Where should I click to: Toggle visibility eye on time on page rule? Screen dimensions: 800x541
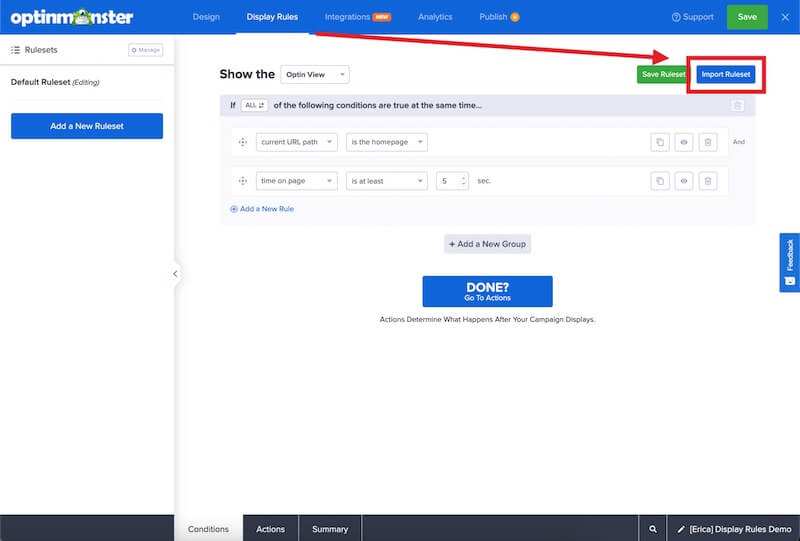(684, 181)
